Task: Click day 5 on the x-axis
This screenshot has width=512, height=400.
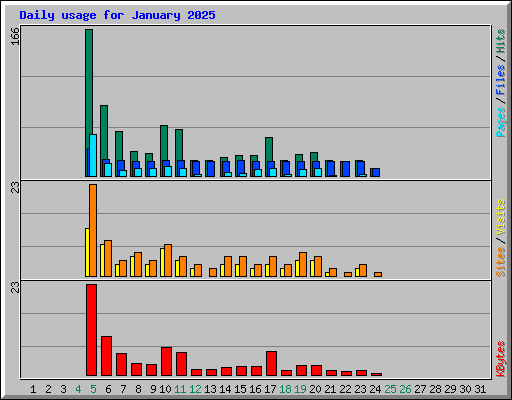Action: click(x=93, y=389)
